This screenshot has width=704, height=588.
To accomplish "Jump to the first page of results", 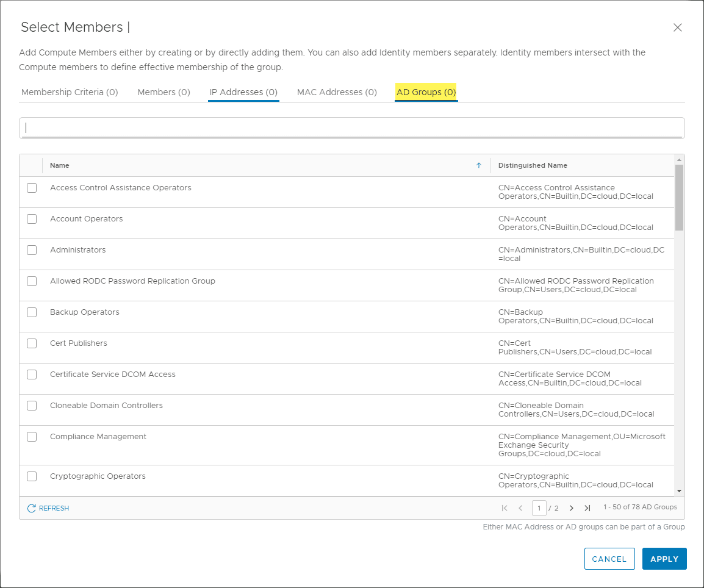I will (505, 507).
